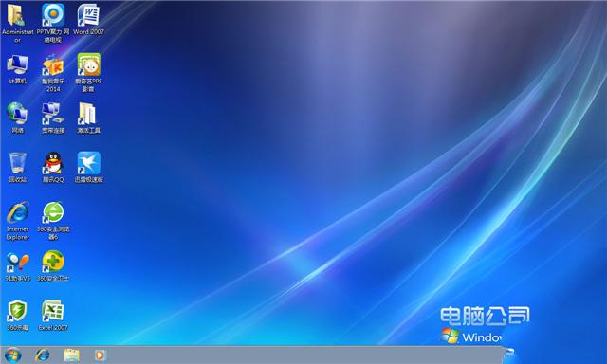Launch PPTV network TV shortcut

(53, 15)
